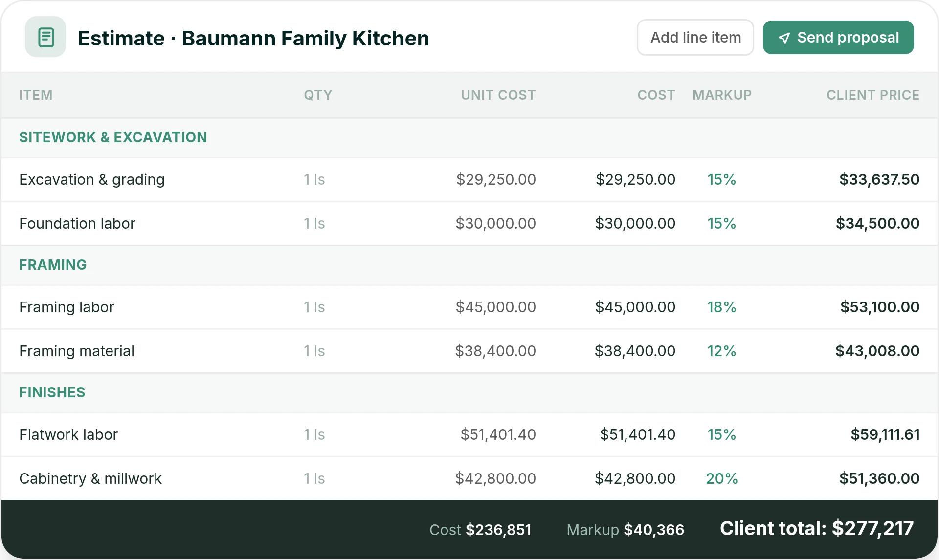Click the $34,500.00 client price

(x=877, y=223)
